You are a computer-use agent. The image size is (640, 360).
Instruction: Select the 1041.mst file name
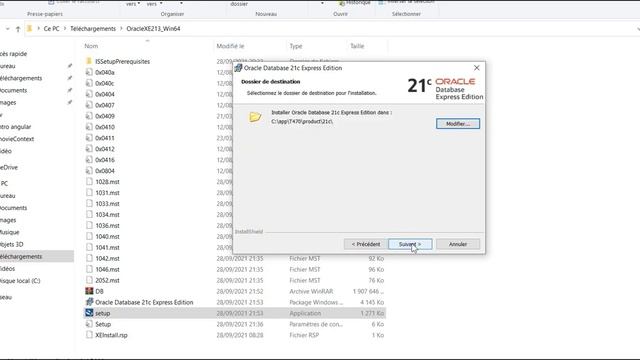click(x=107, y=247)
